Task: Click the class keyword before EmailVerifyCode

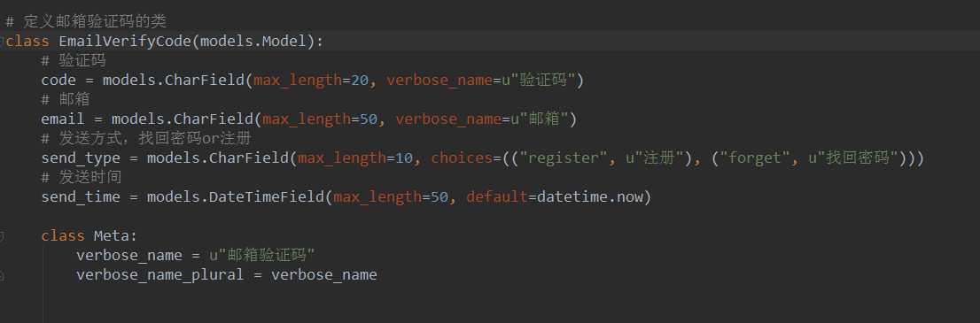Action: click(27, 42)
